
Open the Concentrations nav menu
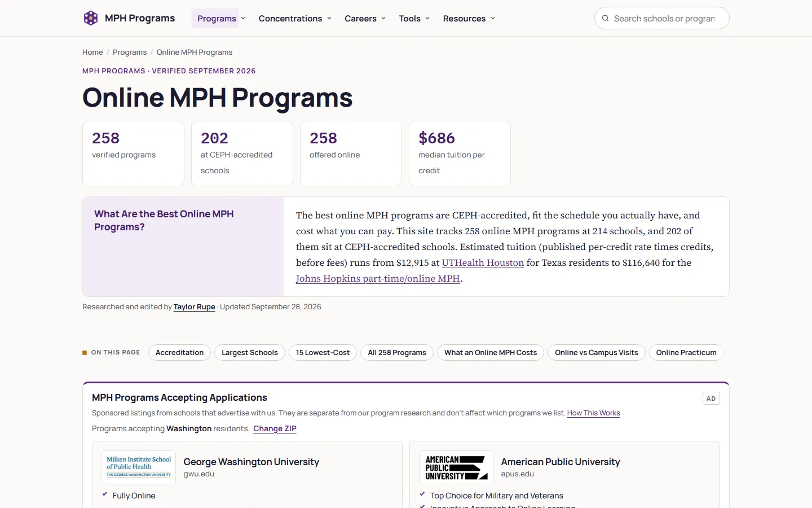[x=290, y=19]
